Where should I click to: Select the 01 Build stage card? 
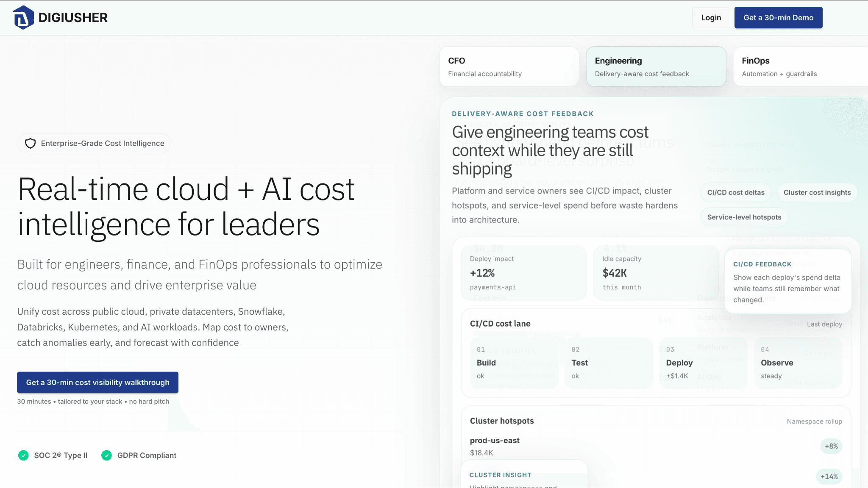[514, 363]
